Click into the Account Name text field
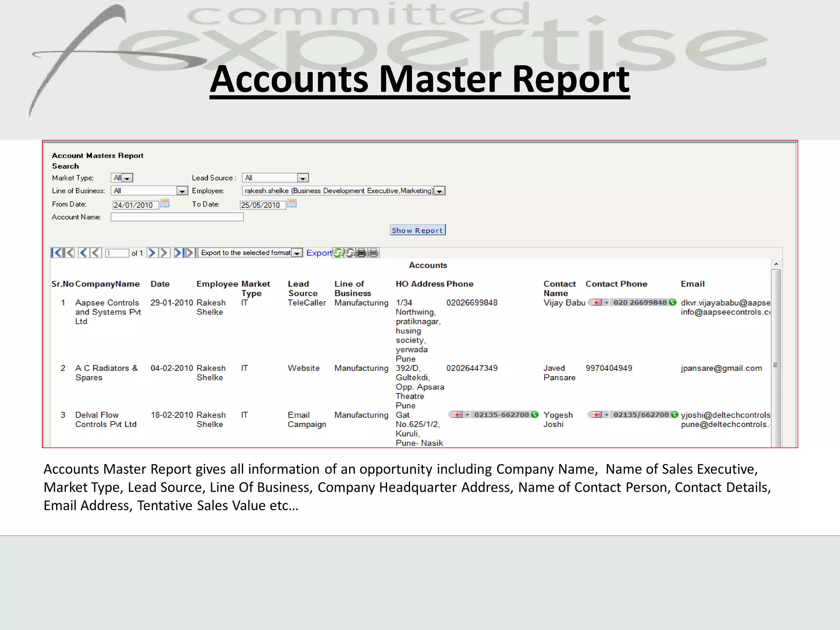The height and width of the screenshot is (630, 840). (x=177, y=217)
